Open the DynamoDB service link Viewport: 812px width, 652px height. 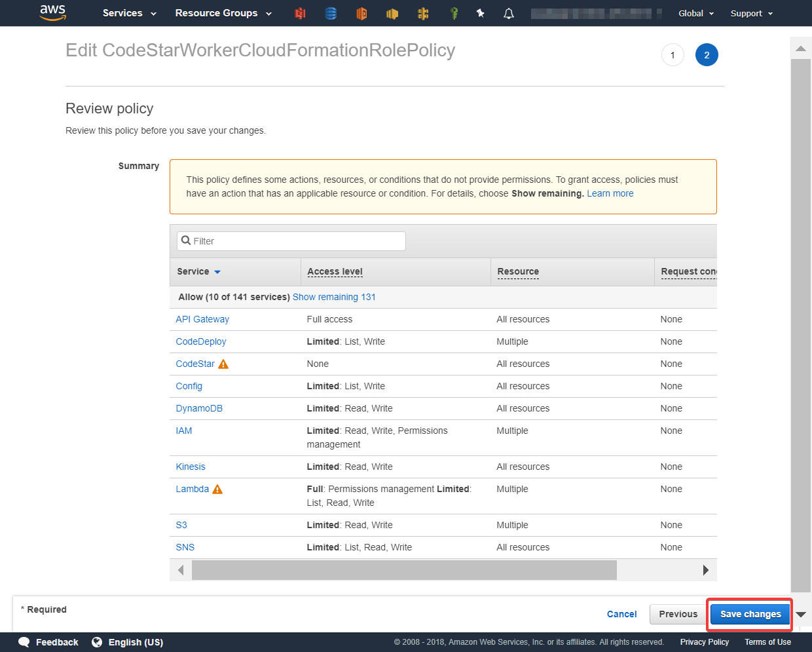[199, 408]
